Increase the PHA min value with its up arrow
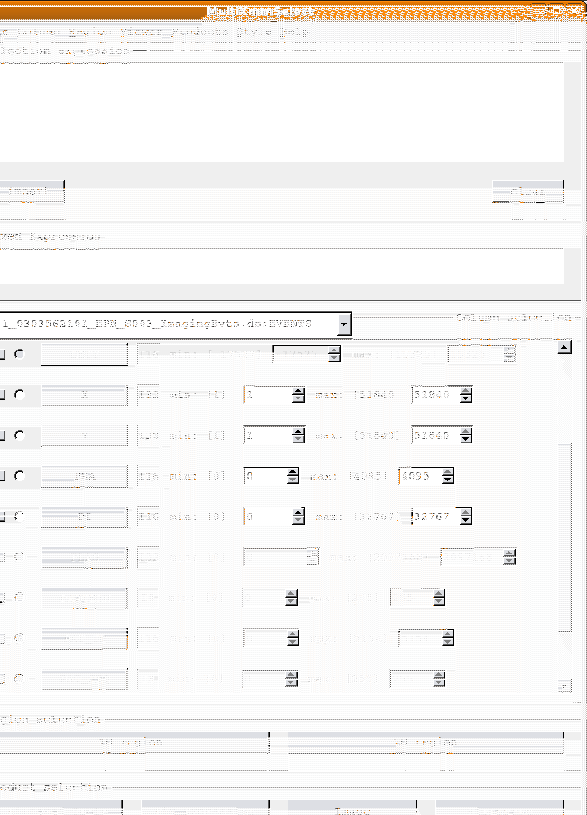This screenshot has height=815, width=587. (293, 472)
